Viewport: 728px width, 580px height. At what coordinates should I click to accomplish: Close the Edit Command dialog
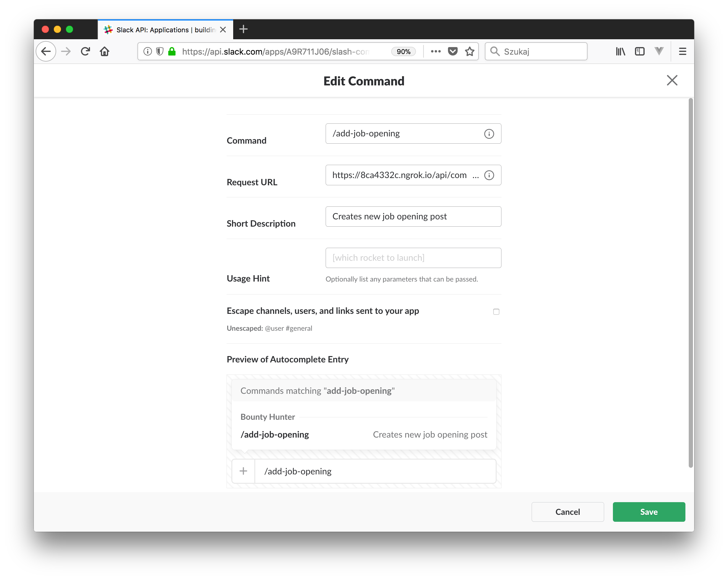[672, 80]
